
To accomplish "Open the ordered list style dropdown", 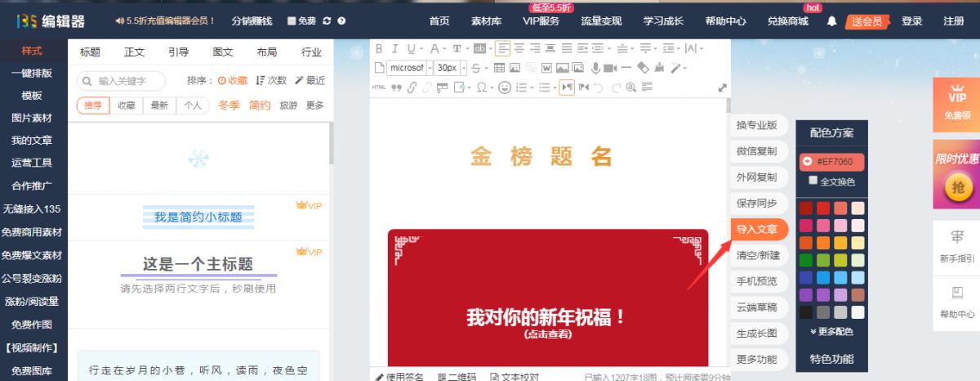I will (532, 87).
